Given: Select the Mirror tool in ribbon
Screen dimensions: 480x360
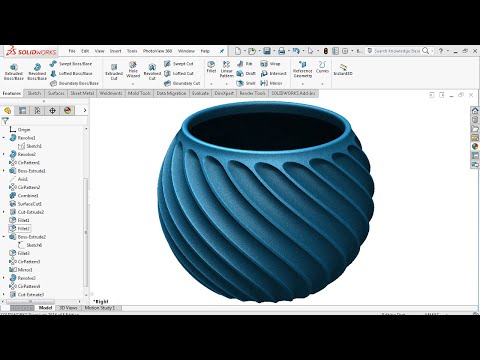Looking at the screenshot, I should click(x=272, y=83).
